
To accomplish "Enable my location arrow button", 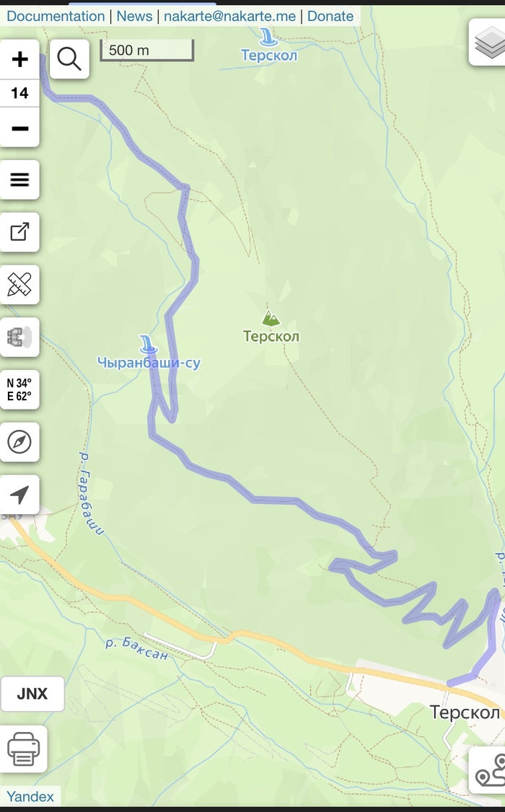I will coord(19,495).
